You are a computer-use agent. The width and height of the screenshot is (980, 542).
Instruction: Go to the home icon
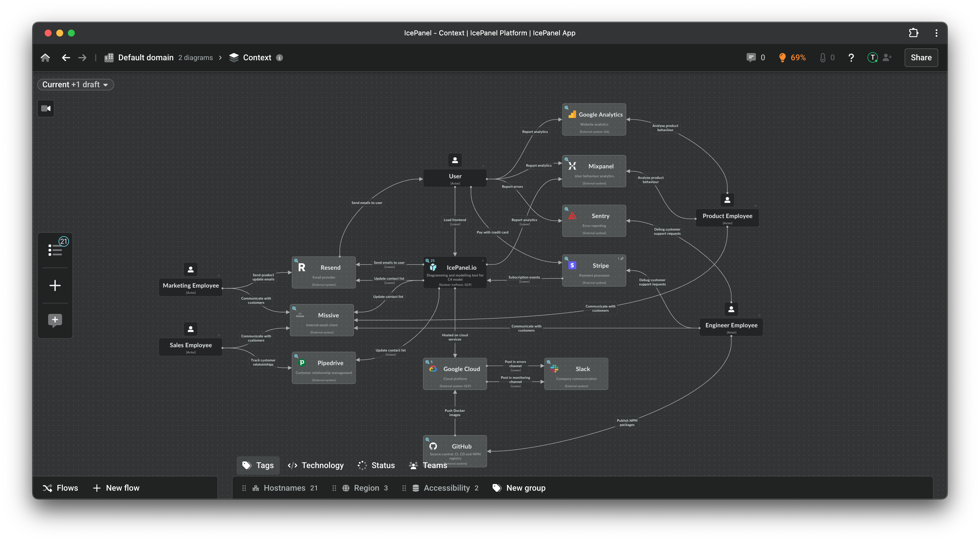45,57
